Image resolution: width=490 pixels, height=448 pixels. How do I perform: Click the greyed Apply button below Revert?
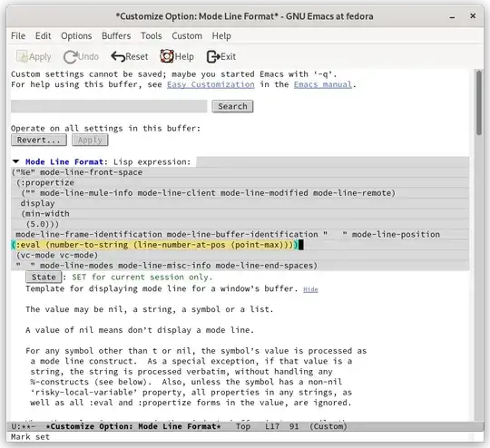coord(90,140)
